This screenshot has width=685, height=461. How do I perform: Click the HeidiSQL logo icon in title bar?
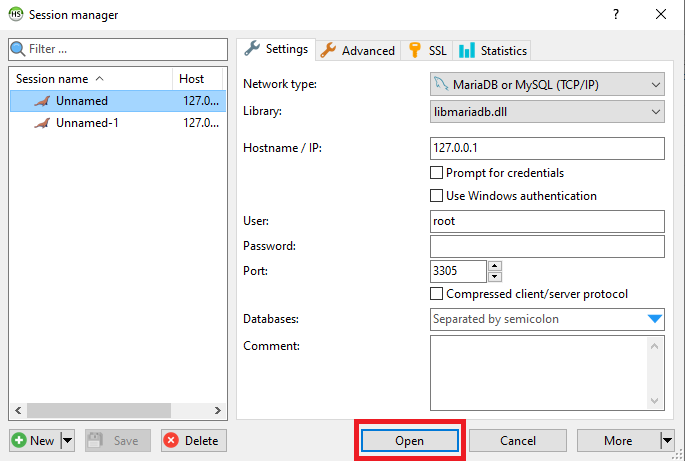[x=16, y=14]
